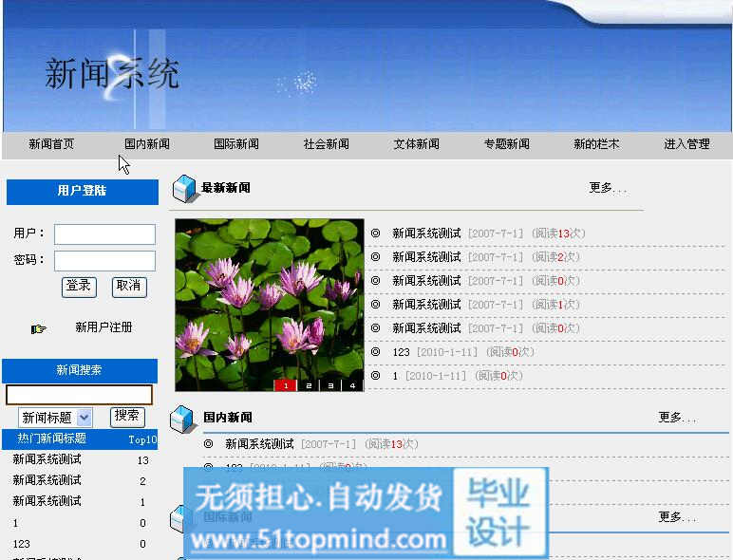This screenshot has width=733, height=560.
Task: Click the 用户登陆 panel header
Action: point(83,192)
